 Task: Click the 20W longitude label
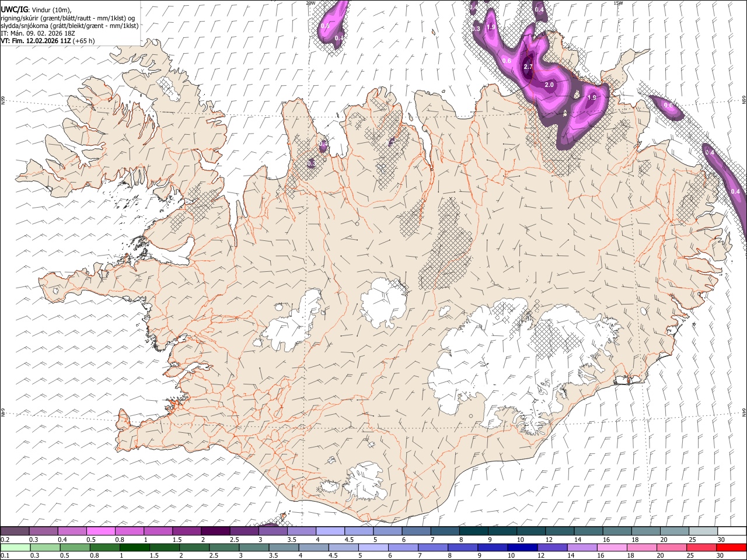click(x=310, y=3)
